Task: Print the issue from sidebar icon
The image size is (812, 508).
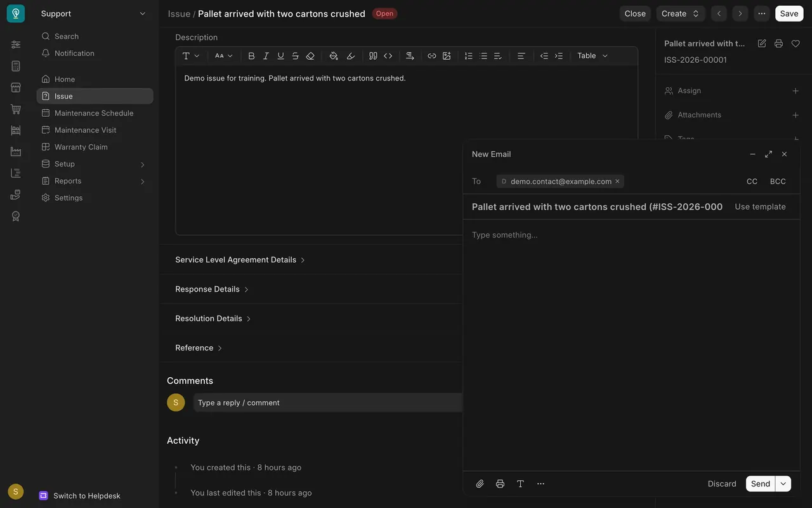Action: [x=778, y=44]
